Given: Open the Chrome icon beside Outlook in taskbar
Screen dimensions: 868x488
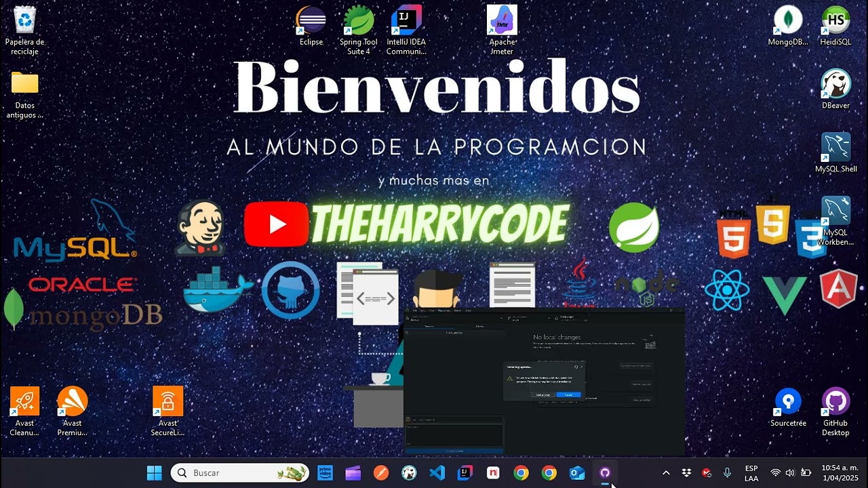Looking at the screenshot, I should 549,472.
